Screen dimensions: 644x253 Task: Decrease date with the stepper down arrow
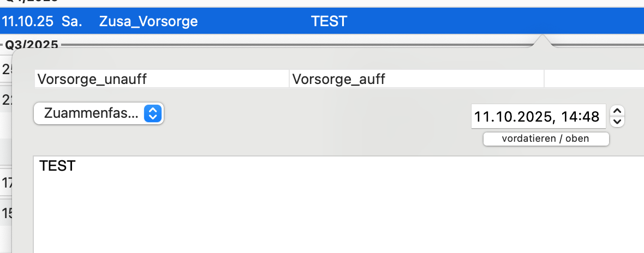[617, 122]
